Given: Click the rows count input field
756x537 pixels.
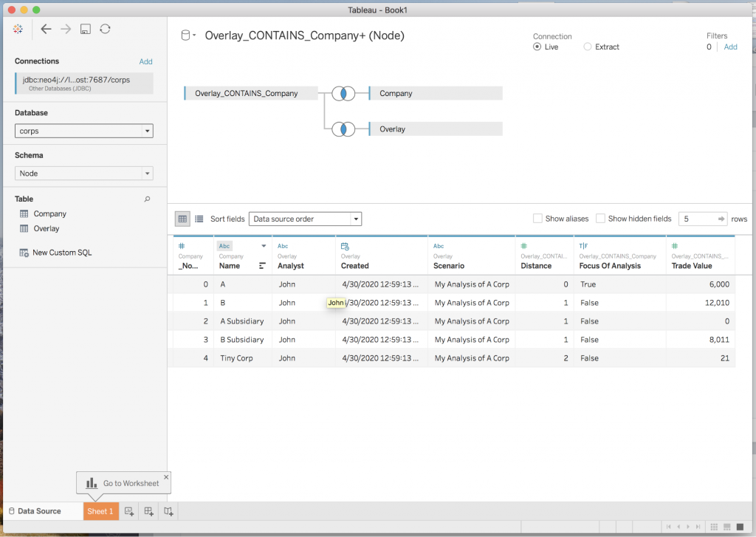Looking at the screenshot, I should coord(696,219).
